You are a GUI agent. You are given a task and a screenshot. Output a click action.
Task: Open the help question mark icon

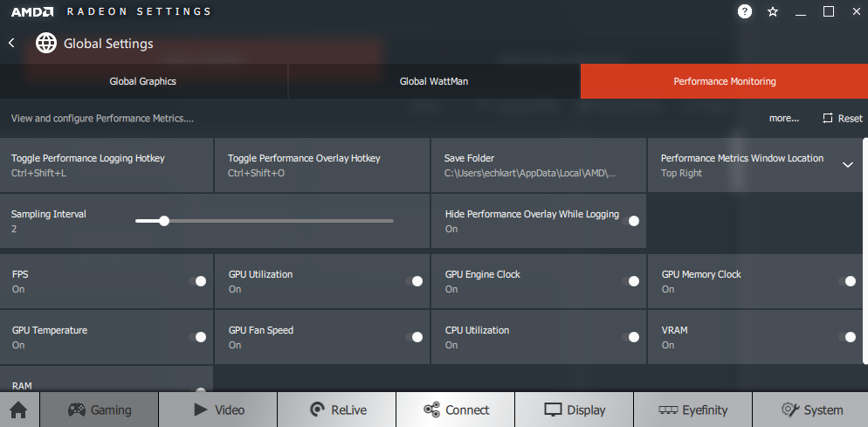tap(745, 11)
